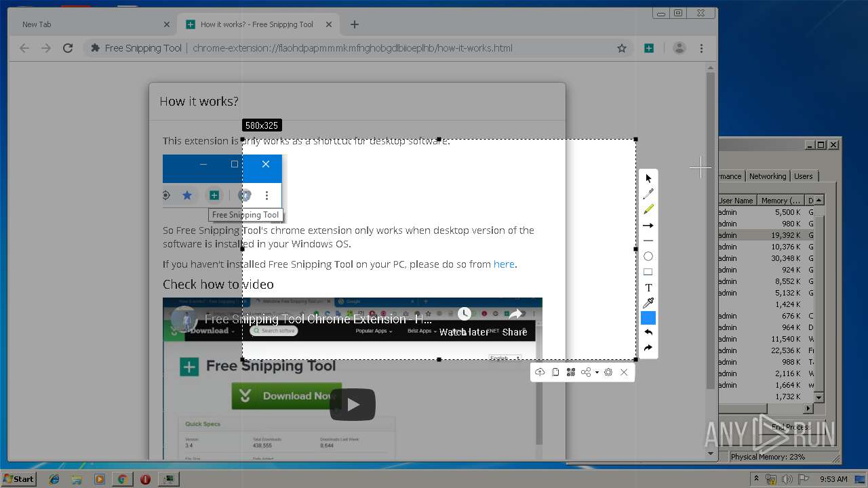Open Windows Explorer folder from taskbar
Screen dimensions: 868x488
(77, 479)
